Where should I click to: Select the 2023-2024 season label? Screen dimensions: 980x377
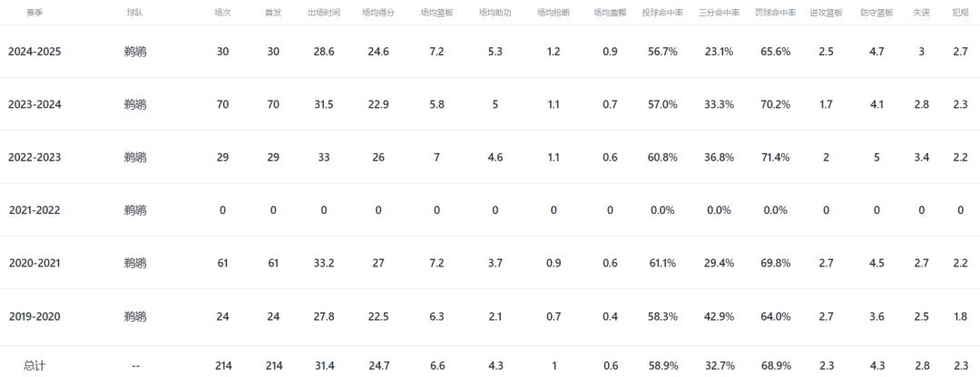[33, 104]
